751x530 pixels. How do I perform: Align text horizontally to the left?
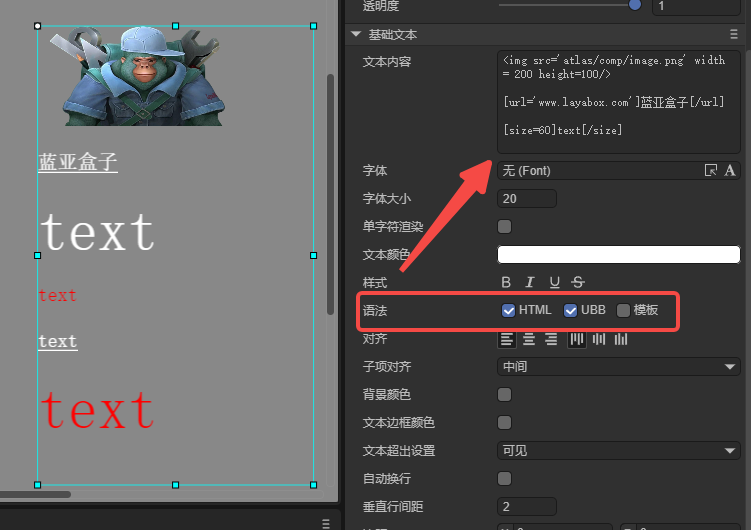point(507,339)
